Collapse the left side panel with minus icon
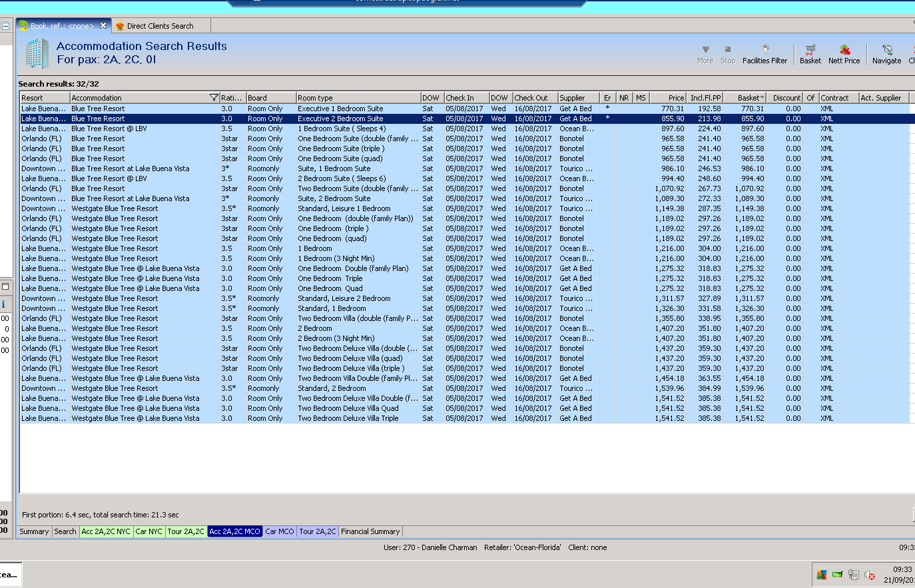Viewport: 915px width, 588px height. [x=5, y=27]
